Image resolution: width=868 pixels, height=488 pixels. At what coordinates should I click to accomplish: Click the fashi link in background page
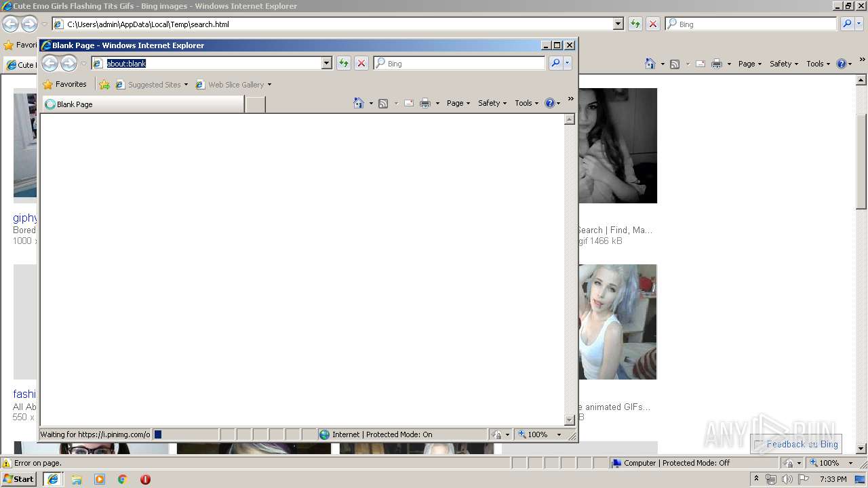[24, 394]
